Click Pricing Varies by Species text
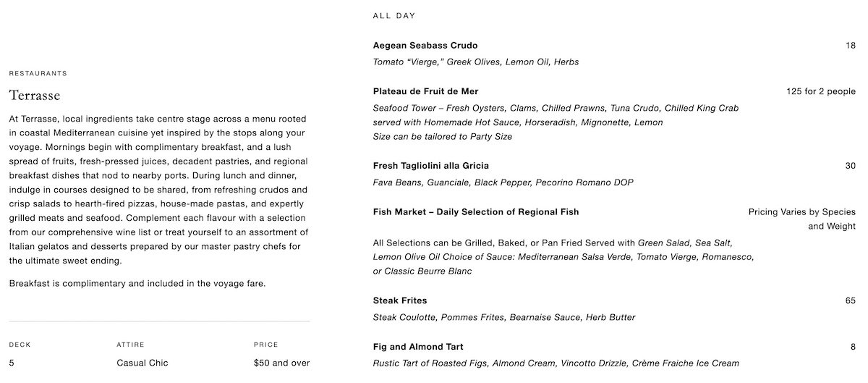868x383 pixels. click(x=801, y=213)
